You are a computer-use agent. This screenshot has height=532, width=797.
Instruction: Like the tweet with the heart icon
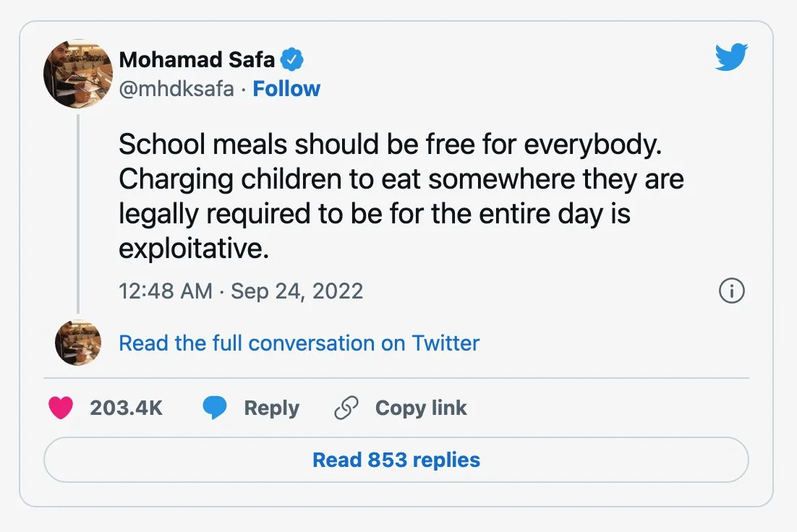click(61, 408)
